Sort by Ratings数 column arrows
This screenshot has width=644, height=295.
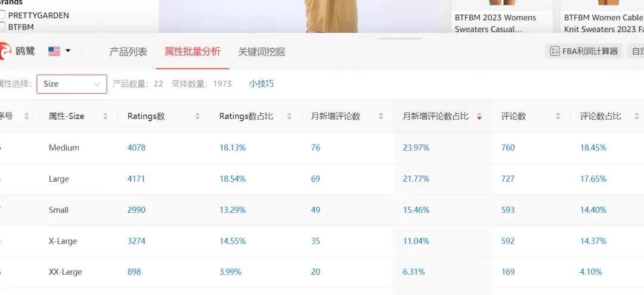(x=197, y=117)
